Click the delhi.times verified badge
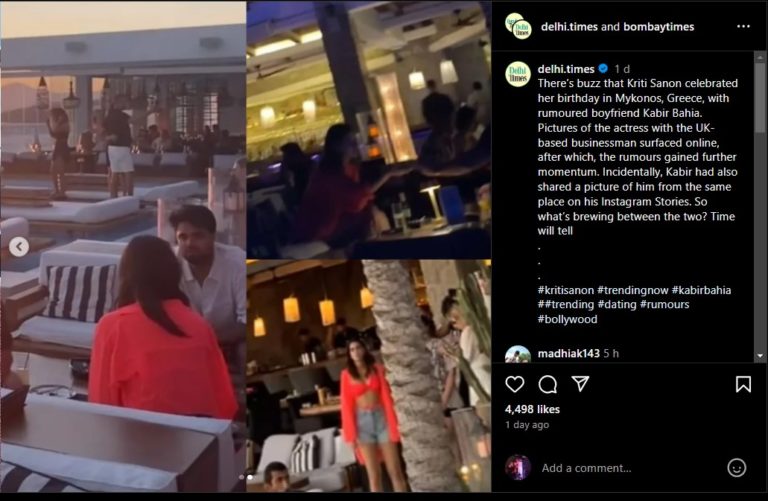768x501 pixels. (603, 69)
